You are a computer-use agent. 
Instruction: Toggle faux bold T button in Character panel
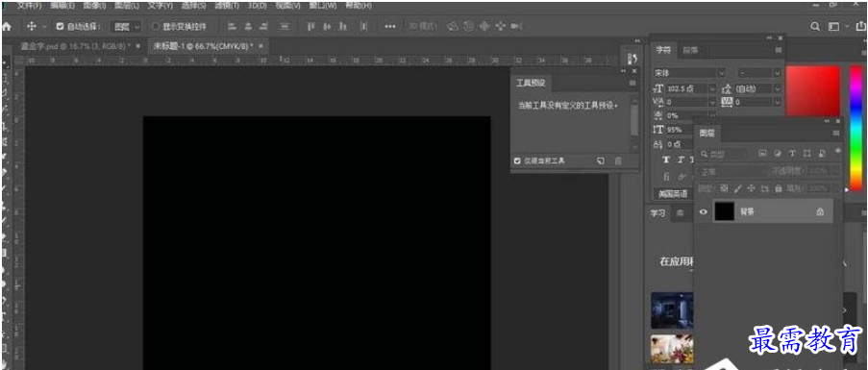666,160
